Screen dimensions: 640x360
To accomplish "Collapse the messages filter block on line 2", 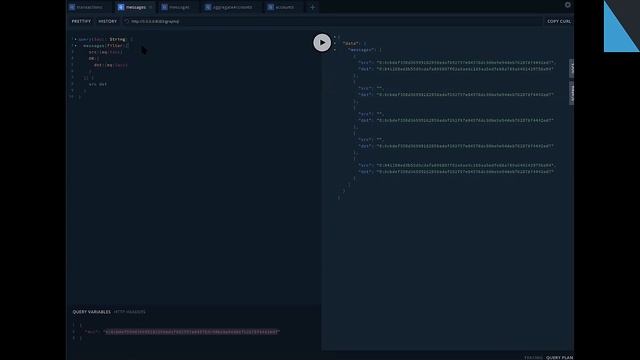I will pyautogui.click(x=75, y=46).
